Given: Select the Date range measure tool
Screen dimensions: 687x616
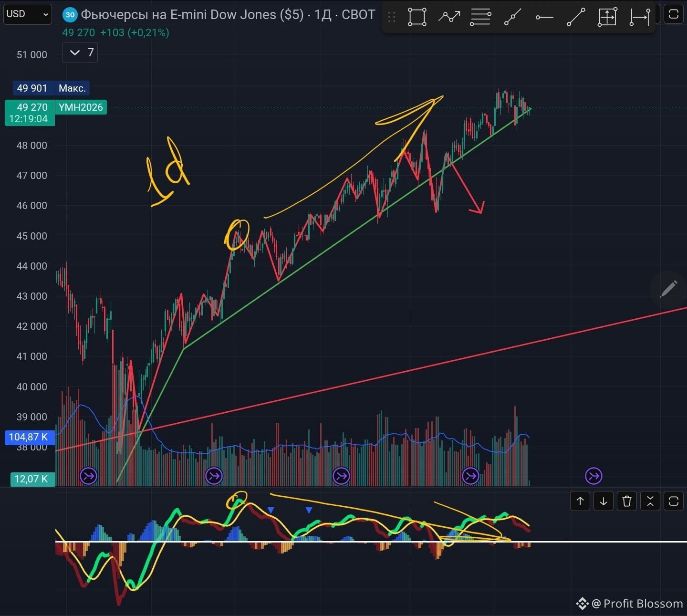Looking at the screenshot, I should coord(639,17).
